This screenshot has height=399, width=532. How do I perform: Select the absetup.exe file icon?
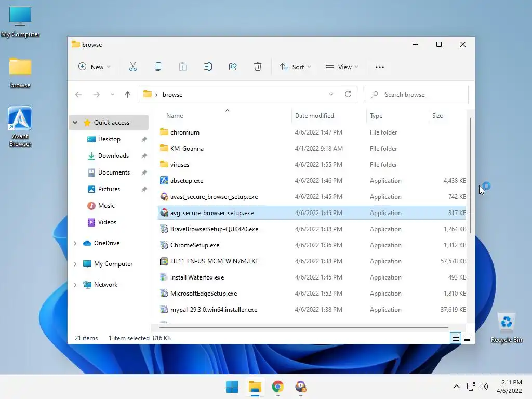164,180
